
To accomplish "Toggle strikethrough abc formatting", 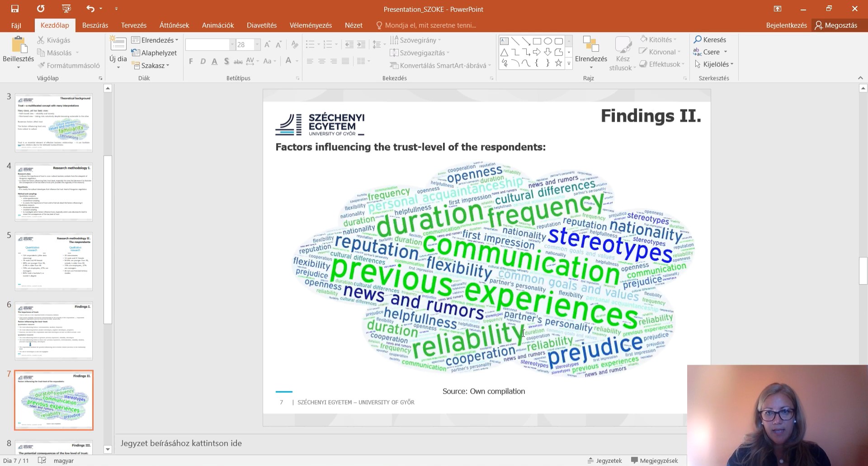I will click(238, 61).
